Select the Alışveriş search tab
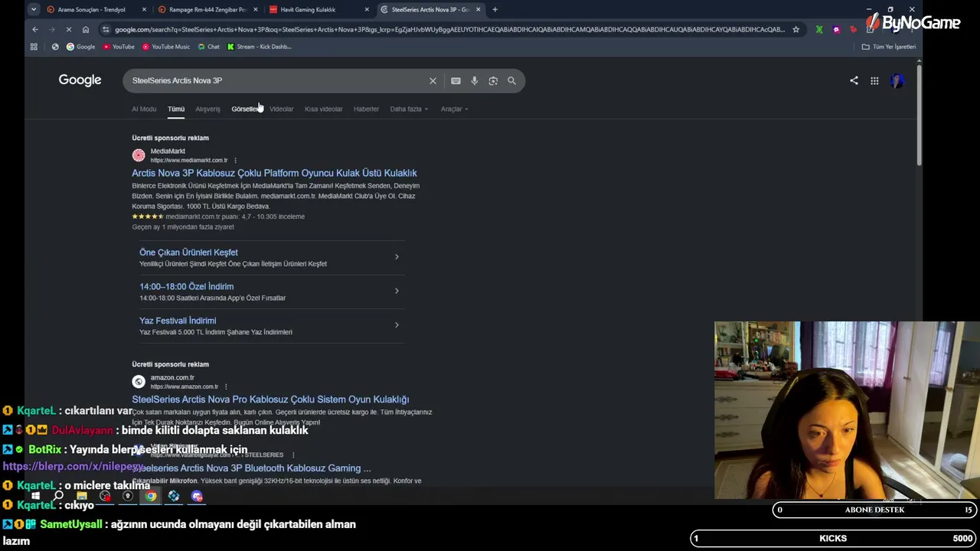980x551 pixels. click(x=207, y=109)
